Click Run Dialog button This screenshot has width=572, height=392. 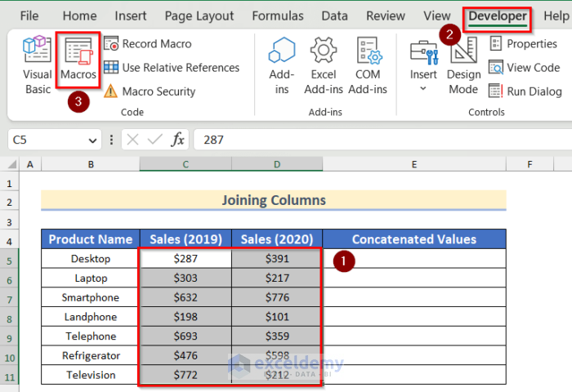(x=525, y=91)
